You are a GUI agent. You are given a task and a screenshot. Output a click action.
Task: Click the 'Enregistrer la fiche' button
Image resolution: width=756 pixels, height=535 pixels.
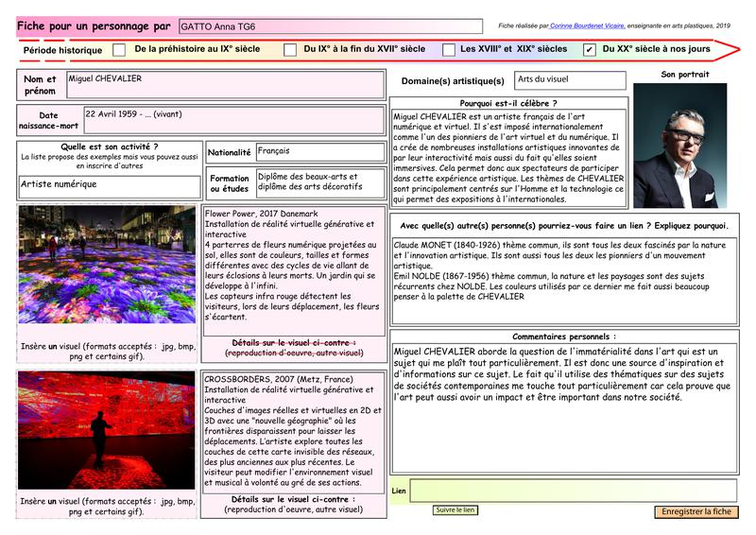[x=696, y=511]
